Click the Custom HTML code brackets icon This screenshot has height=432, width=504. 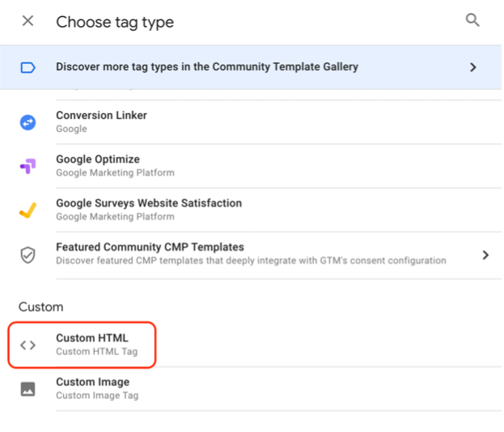[x=28, y=345]
